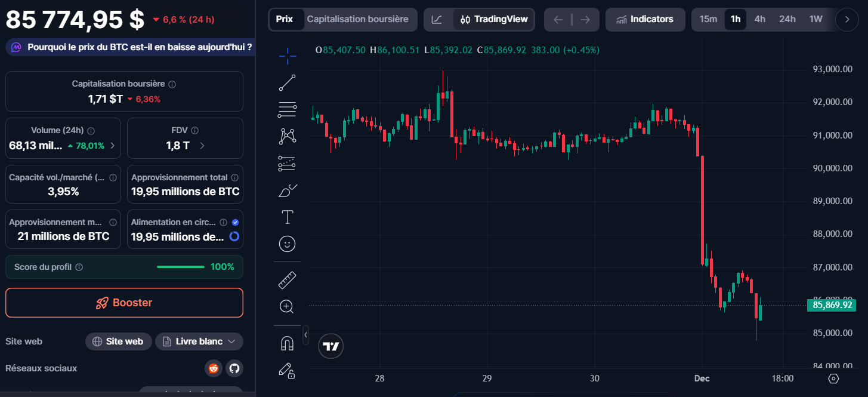868x397 pixels.
Task: Select the zoom-in tool on the chart toolbar
Action: click(x=287, y=306)
